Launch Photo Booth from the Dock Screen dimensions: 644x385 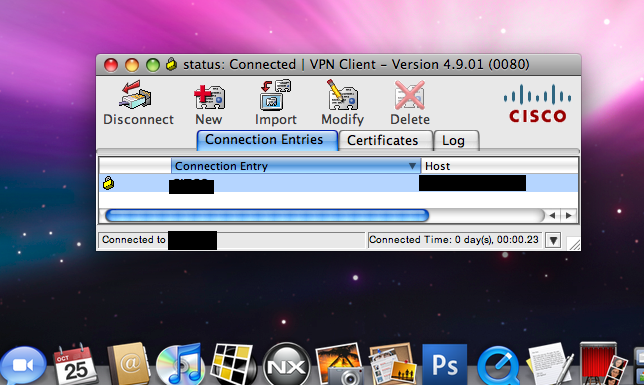pos(603,364)
